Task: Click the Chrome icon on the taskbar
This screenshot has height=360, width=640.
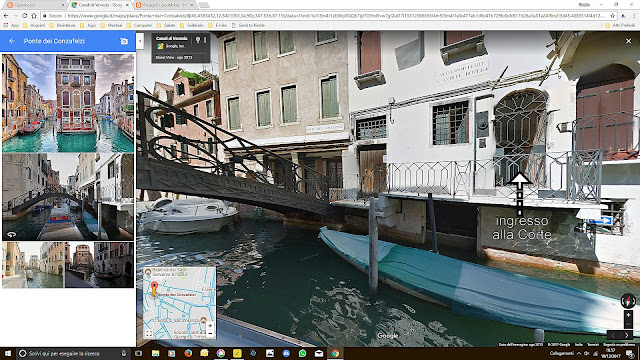Action: click(335, 353)
